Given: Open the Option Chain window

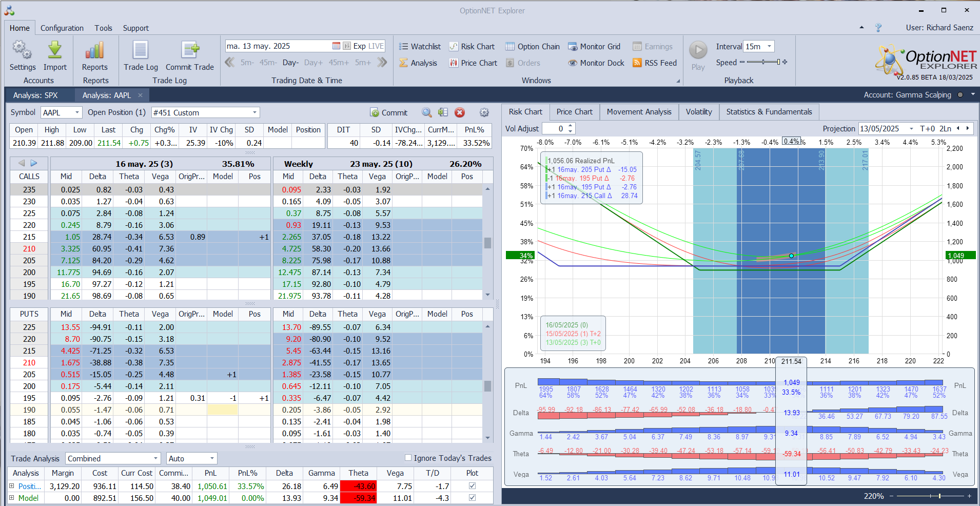Looking at the screenshot, I should 533,46.
